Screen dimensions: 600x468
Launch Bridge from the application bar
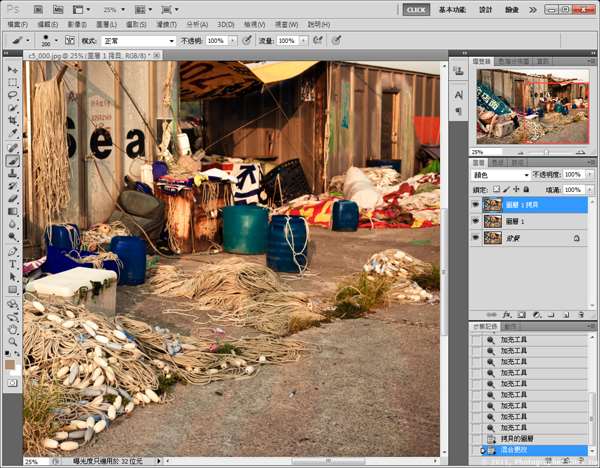point(38,10)
